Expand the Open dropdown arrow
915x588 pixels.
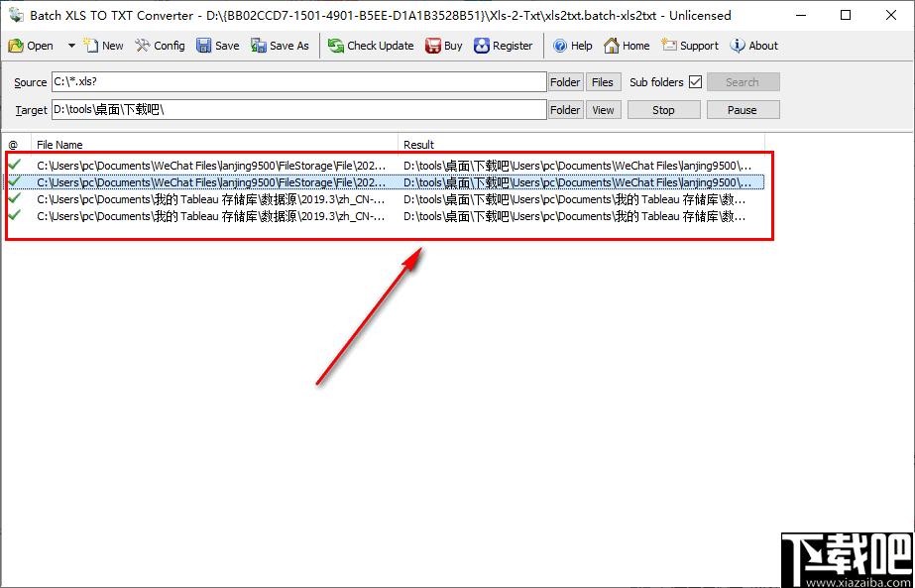71,46
